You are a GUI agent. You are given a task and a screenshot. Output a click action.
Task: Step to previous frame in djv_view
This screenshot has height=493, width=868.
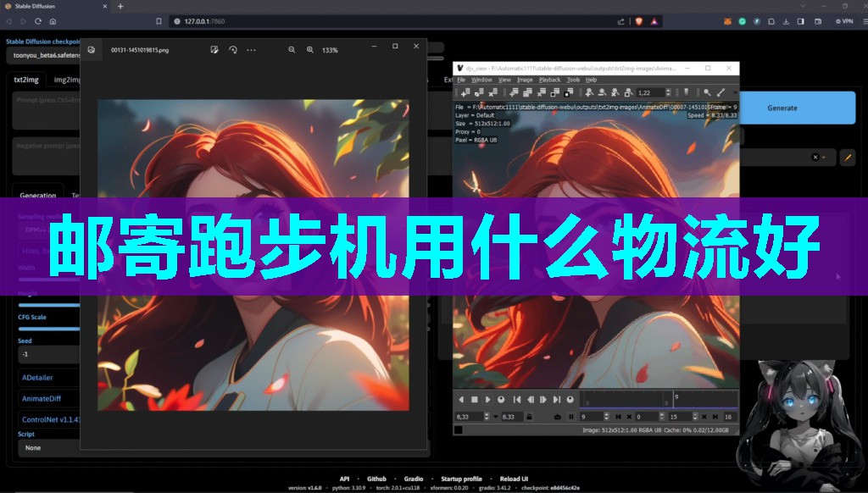coord(531,400)
